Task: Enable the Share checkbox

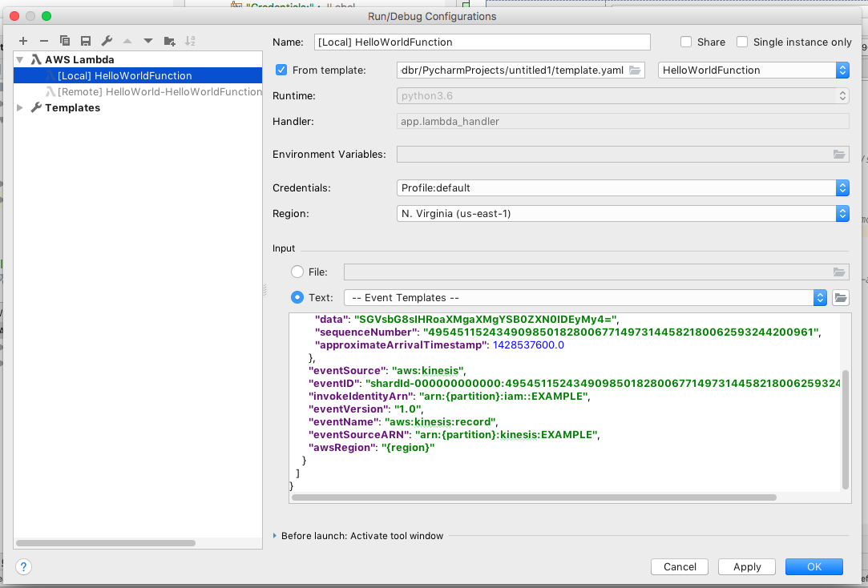Action: [686, 42]
